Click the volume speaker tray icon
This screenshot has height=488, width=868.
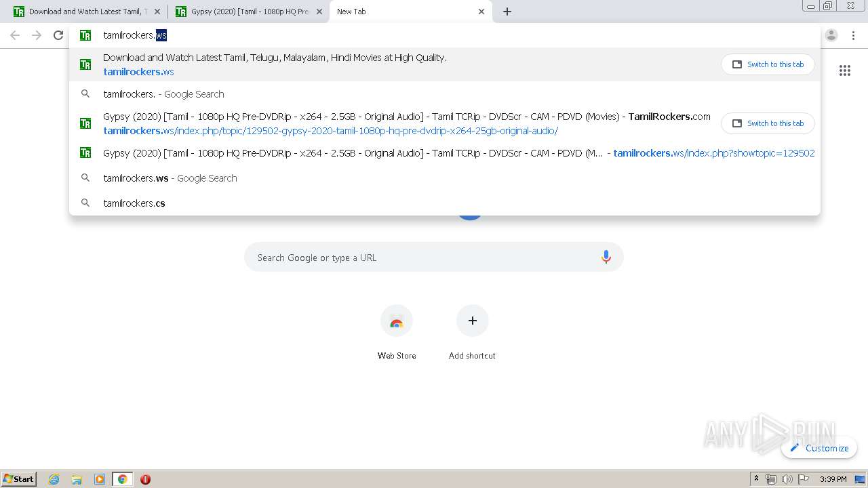pos(787,479)
